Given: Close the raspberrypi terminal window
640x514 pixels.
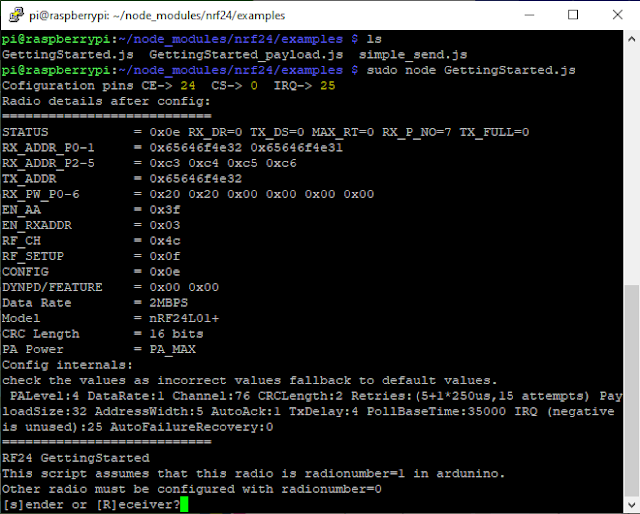Looking at the screenshot, I should coord(617,15).
